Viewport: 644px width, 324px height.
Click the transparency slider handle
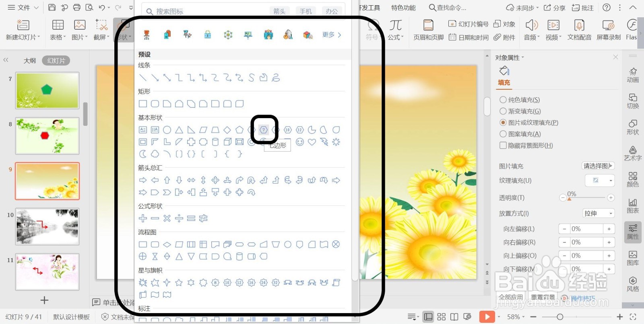569,199
